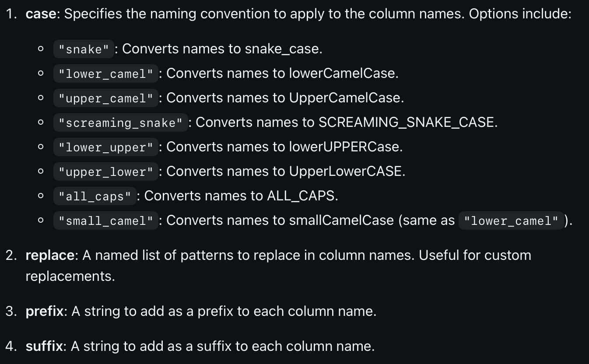
Task: Click the "UpperLowerCASE" example word
Action: coord(346,171)
